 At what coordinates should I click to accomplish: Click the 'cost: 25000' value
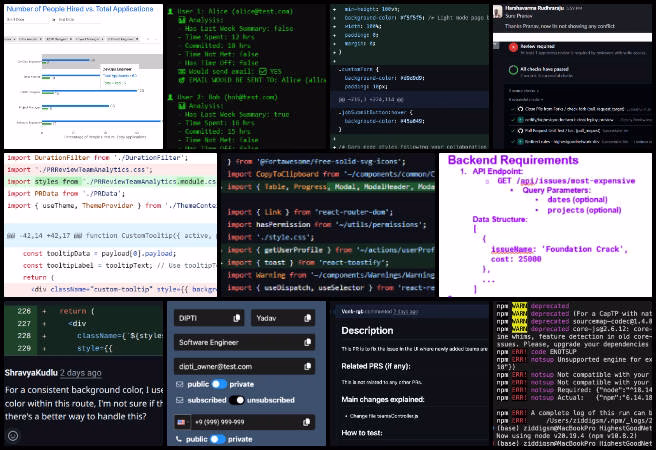click(x=516, y=259)
